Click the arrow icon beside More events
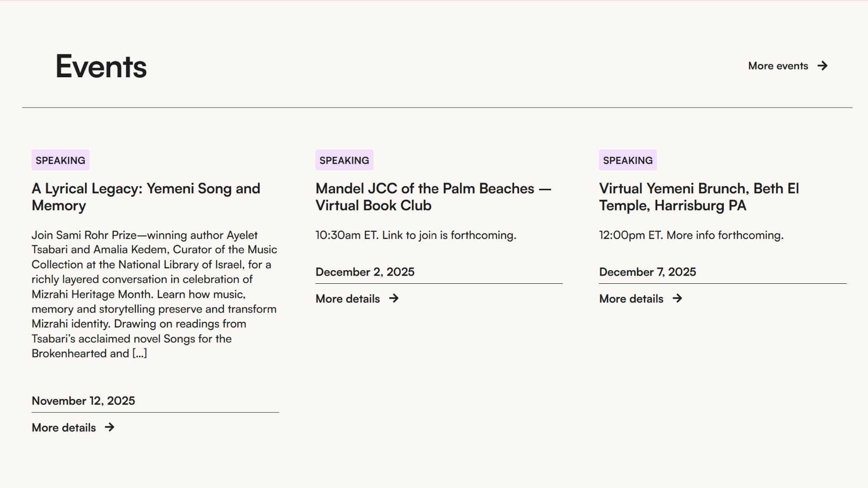Screen dimensions: 868x488 point(822,66)
